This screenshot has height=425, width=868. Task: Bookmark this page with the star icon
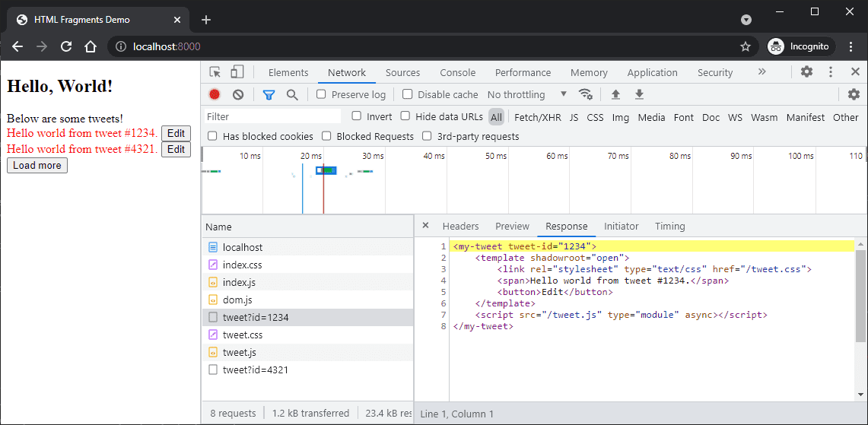point(746,46)
